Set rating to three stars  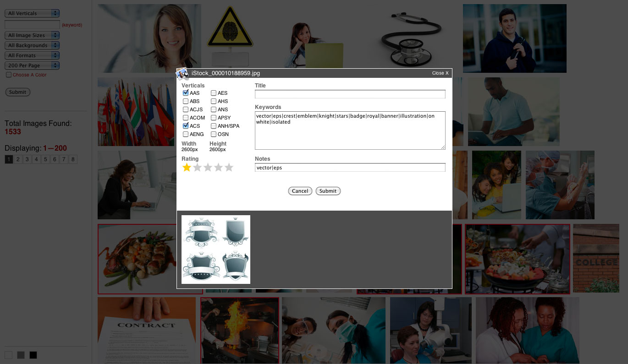pyautogui.click(x=208, y=168)
